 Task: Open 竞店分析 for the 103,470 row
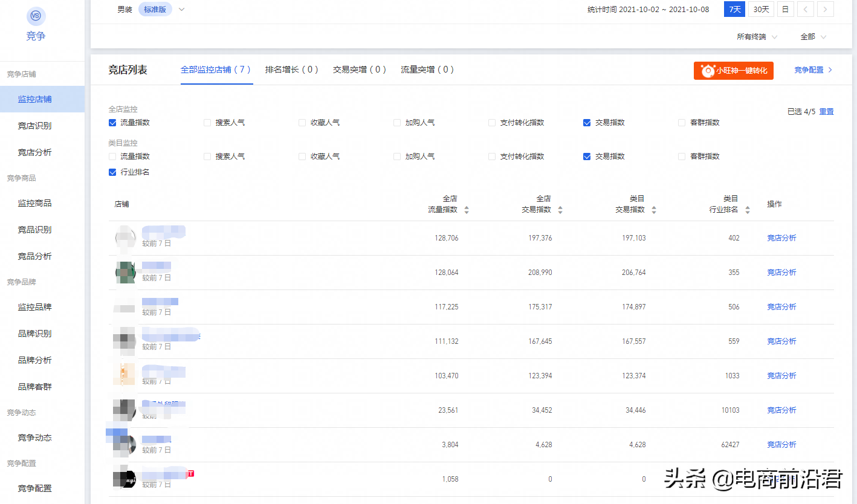click(x=781, y=376)
